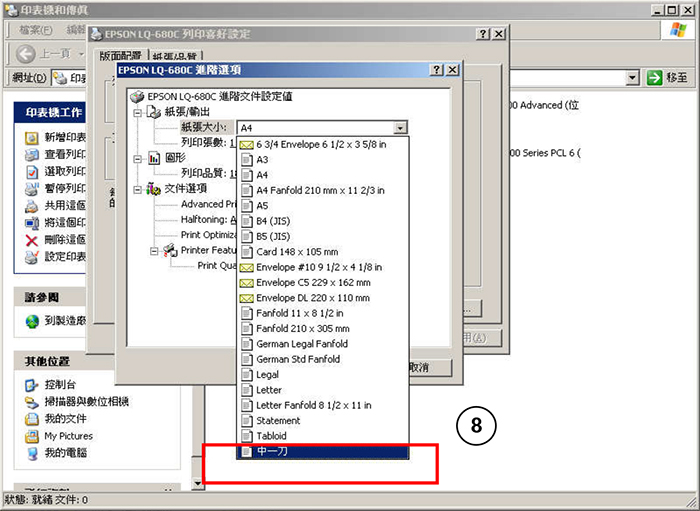Click 選取列印喜好 task icon
Screen dimensions: 700x511
pos(31,172)
